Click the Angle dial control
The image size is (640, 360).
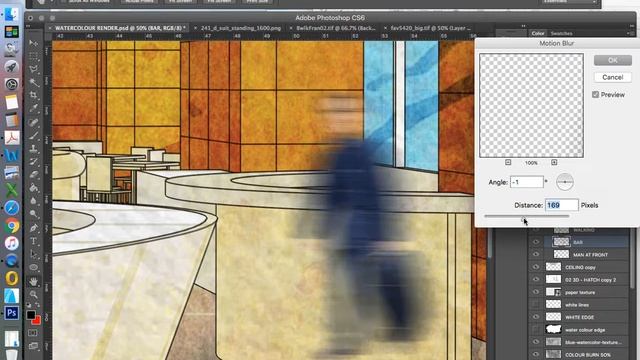564,182
